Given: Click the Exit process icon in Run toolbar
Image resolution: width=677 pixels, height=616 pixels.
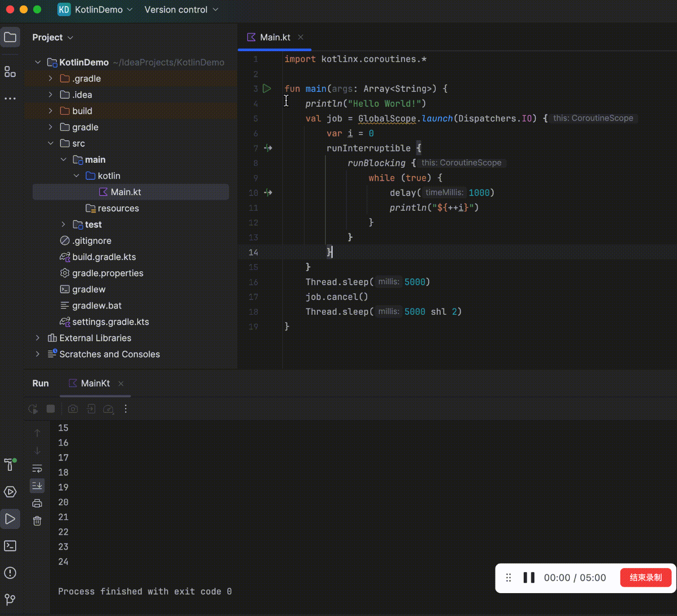Looking at the screenshot, I should pyautogui.click(x=91, y=409).
